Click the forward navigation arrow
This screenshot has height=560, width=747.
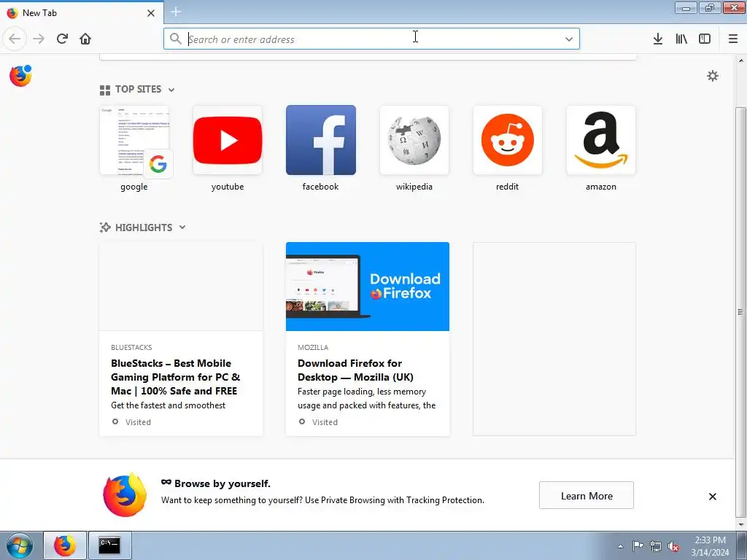pos(39,39)
